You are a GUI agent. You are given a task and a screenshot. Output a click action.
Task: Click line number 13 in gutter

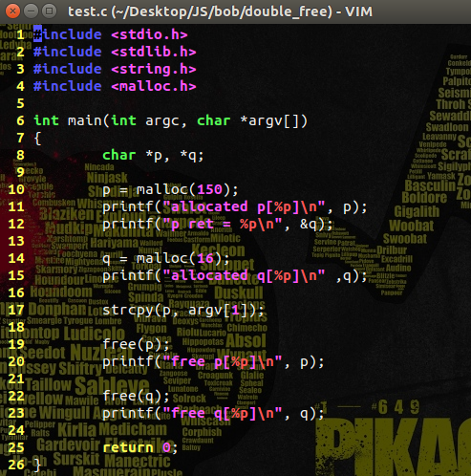tap(16, 241)
